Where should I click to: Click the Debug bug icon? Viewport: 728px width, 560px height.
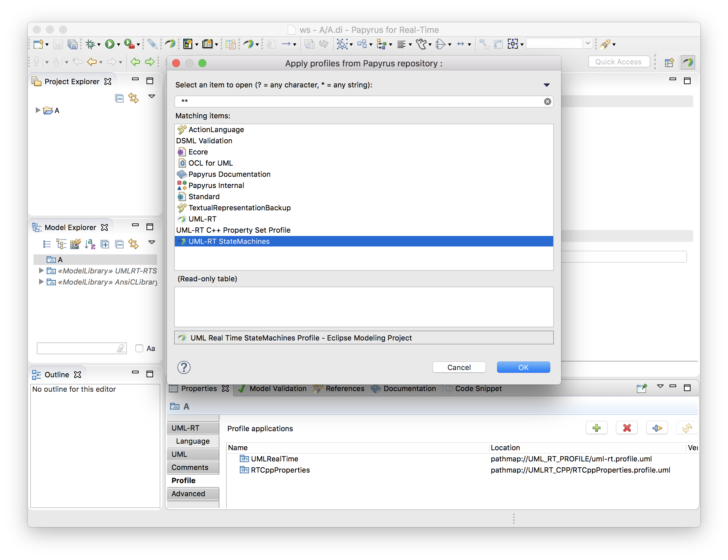coord(90,44)
